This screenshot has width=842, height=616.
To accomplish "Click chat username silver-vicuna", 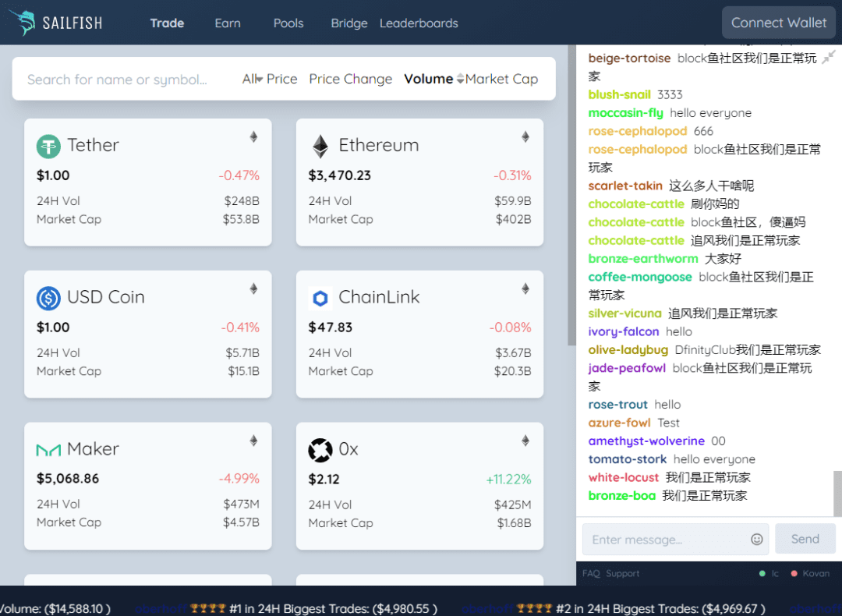I will click(624, 313).
